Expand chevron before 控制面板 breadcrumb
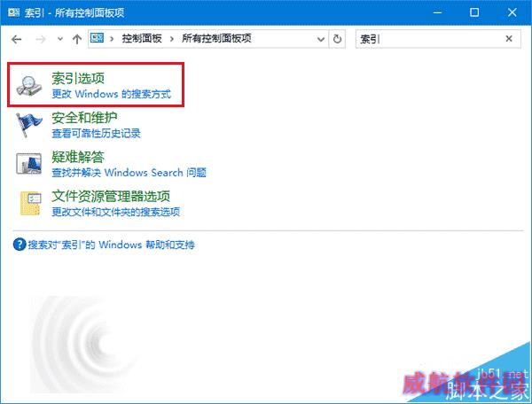Image resolution: width=532 pixels, height=404 pixels. [x=112, y=39]
